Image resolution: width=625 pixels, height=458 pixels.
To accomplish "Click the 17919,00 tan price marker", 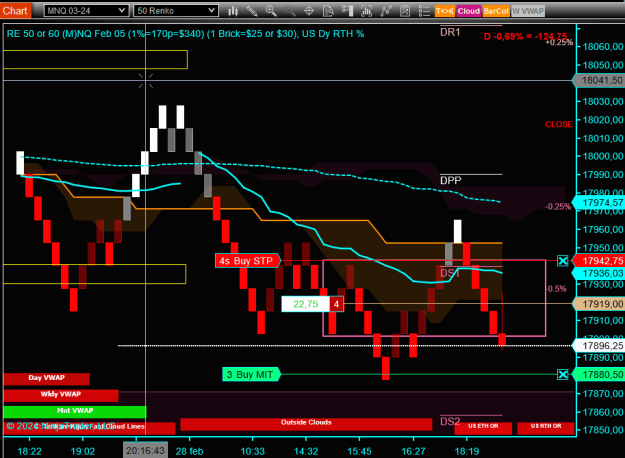I will click(x=598, y=304).
